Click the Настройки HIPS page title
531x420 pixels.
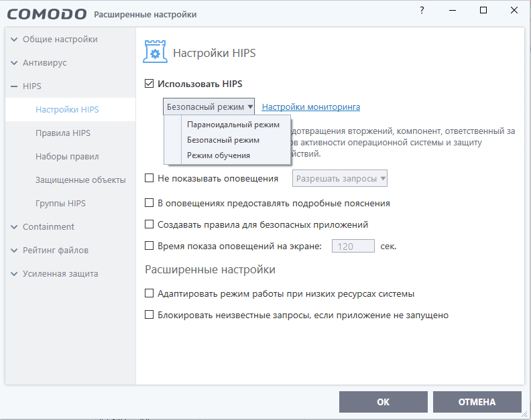[x=215, y=53]
